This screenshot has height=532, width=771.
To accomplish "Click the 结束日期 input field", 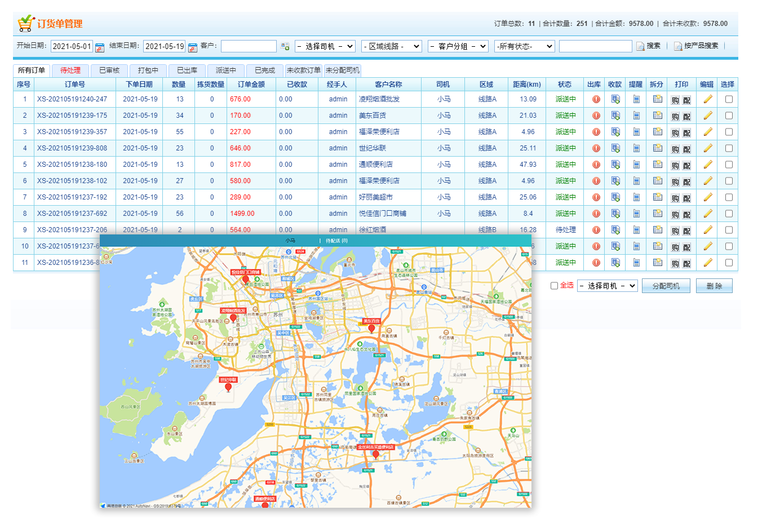I will tap(164, 46).
